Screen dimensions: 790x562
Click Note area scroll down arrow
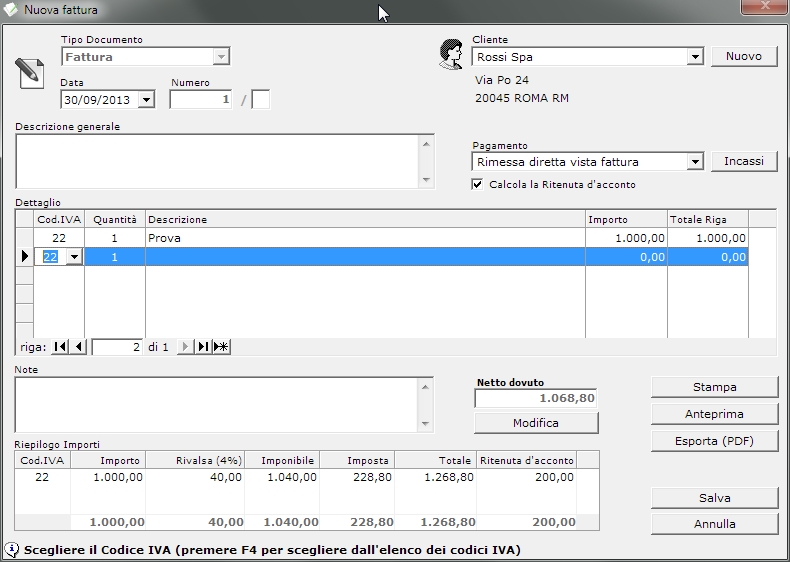click(425, 423)
